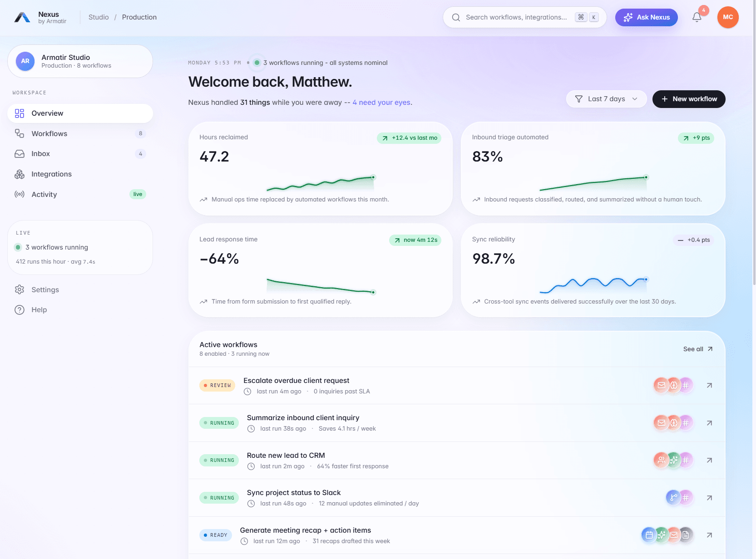Click calendar icon on meeting recap row
The width and height of the screenshot is (756, 559).
[649, 535]
